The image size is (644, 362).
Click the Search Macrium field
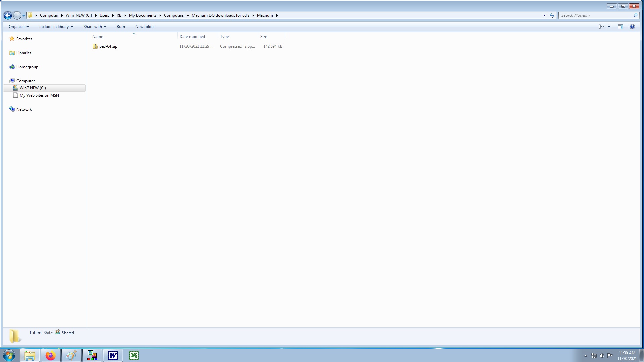click(x=595, y=15)
